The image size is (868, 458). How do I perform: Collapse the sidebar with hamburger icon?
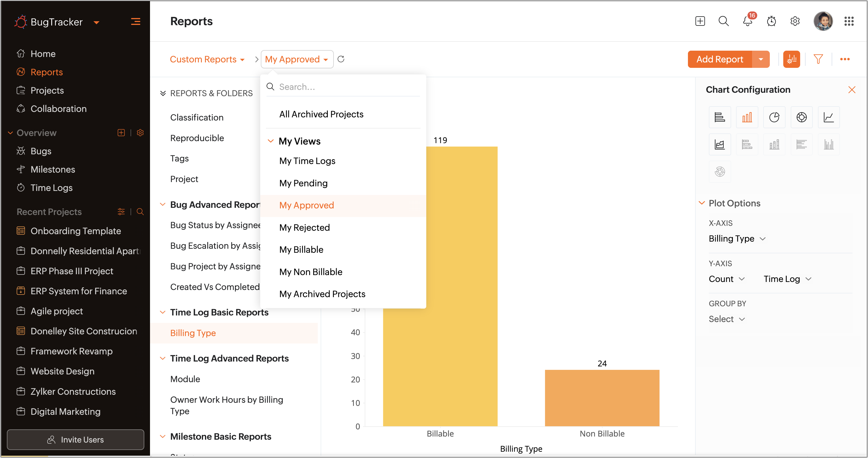pyautogui.click(x=135, y=22)
